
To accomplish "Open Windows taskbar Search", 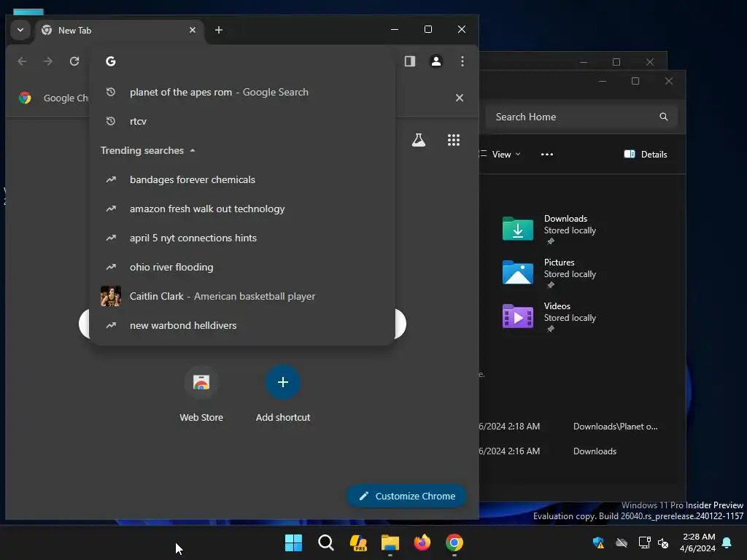I will coord(326,542).
